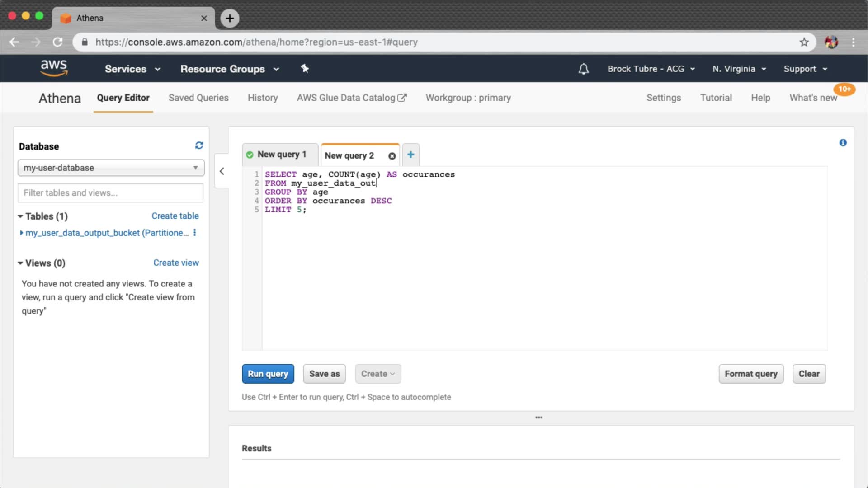Viewport: 868px width, 488px height.
Task: Click the Create table link
Action: (175, 216)
